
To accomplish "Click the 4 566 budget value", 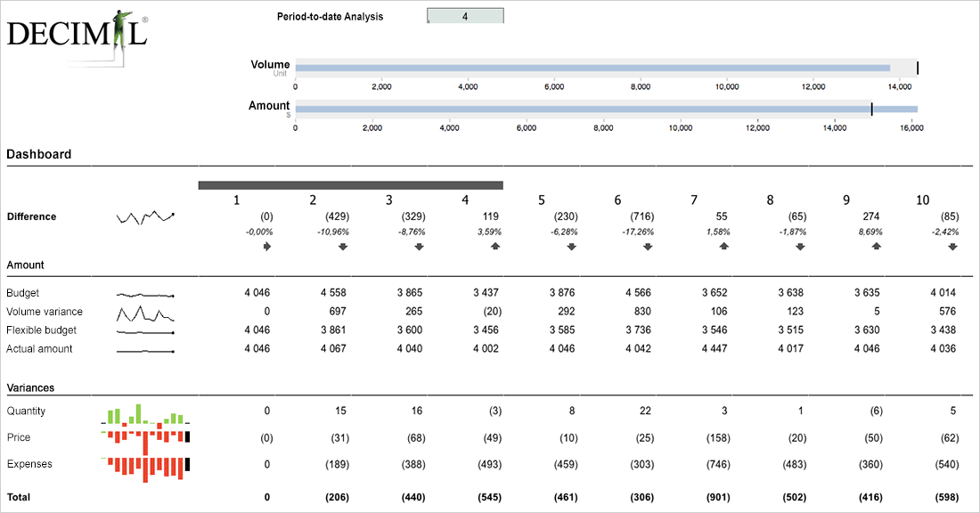I will 638,292.
